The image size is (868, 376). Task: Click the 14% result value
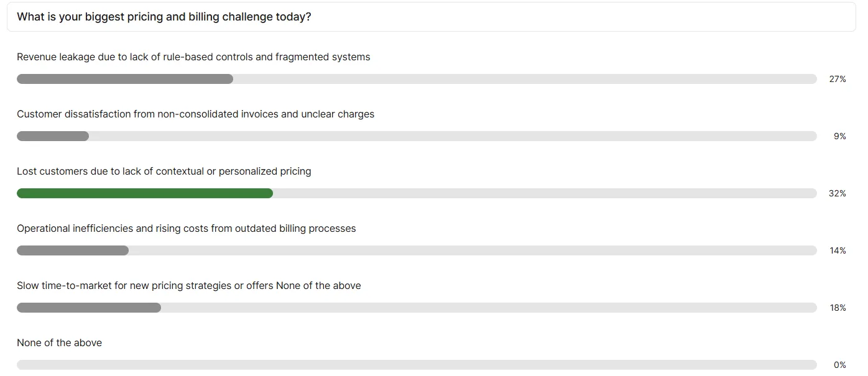tap(837, 250)
